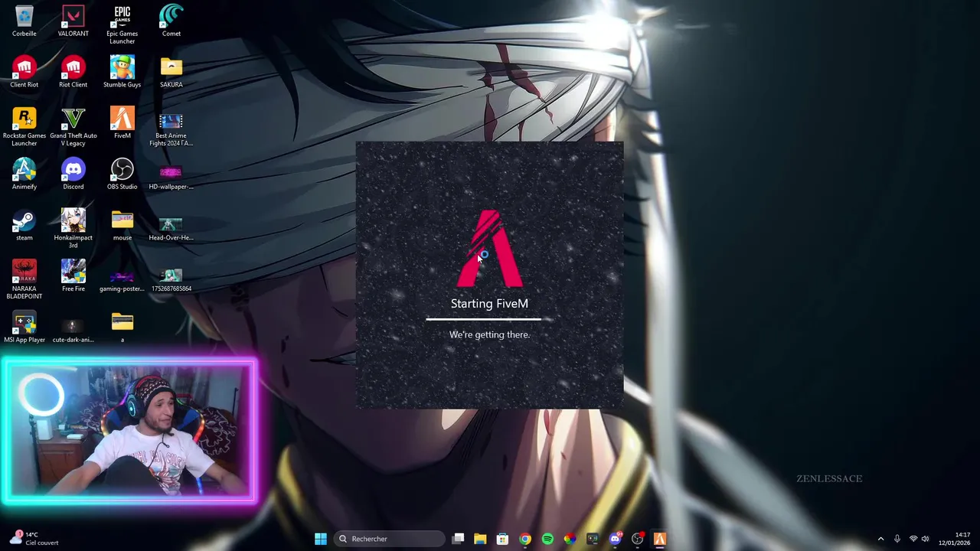
Task: Click the "We're getting there." message
Action: pyautogui.click(x=489, y=334)
